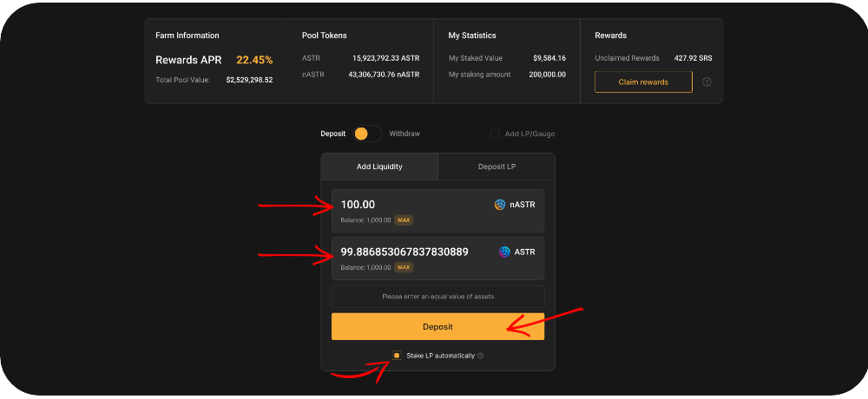Viewport: 868px width, 399px height.
Task: Focus the ASTR amount input field
Action: click(x=408, y=252)
